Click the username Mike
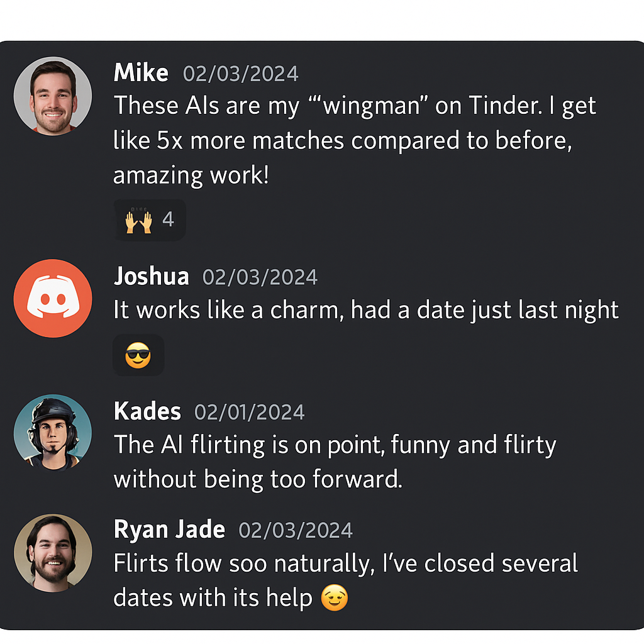This screenshot has height=644, width=644. coord(141,73)
